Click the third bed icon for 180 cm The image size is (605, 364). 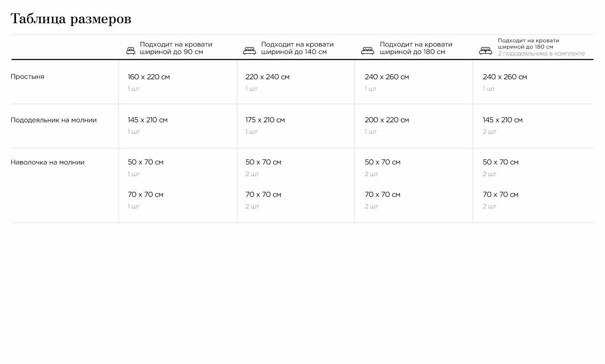coord(368,51)
